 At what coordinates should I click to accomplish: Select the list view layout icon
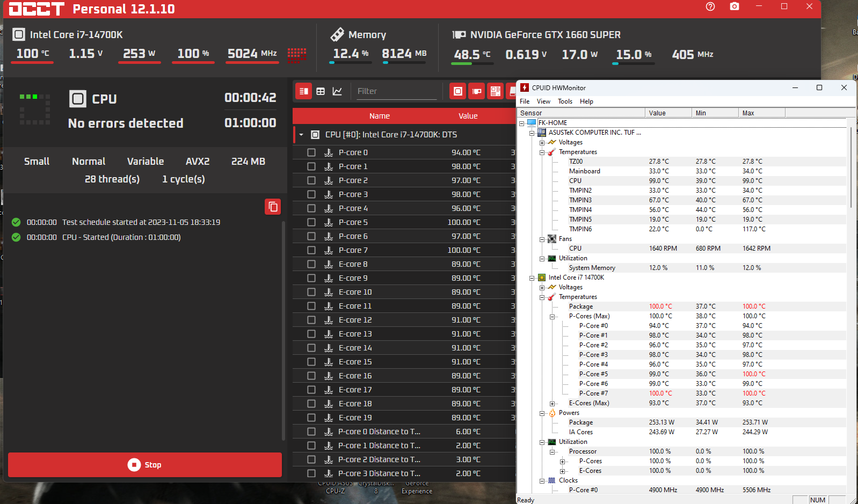pyautogui.click(x=303, y=91)
